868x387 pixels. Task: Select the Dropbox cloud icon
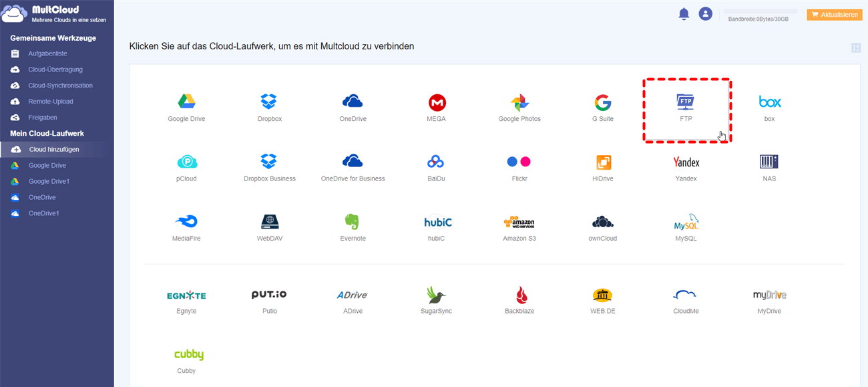(x=268, y=102)
